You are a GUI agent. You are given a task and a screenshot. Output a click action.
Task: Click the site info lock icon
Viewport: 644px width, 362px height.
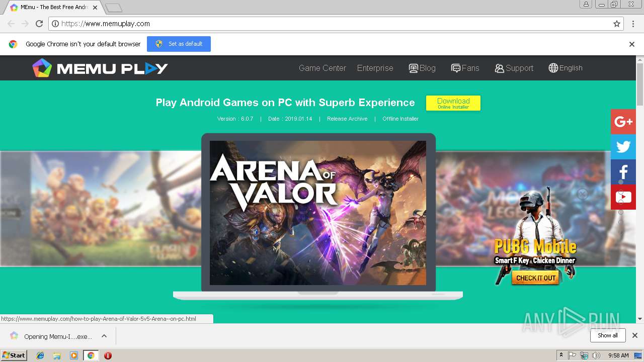pos(55,24)
